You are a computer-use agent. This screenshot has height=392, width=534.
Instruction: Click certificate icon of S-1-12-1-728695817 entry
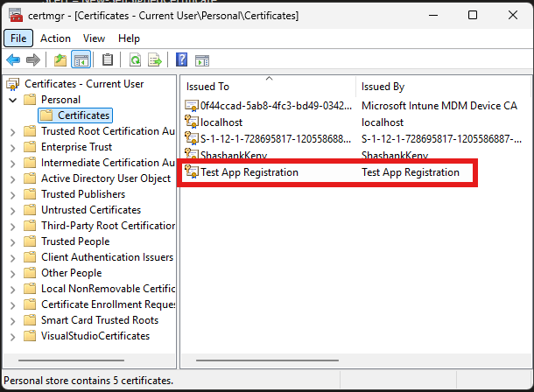pos(192,138)
